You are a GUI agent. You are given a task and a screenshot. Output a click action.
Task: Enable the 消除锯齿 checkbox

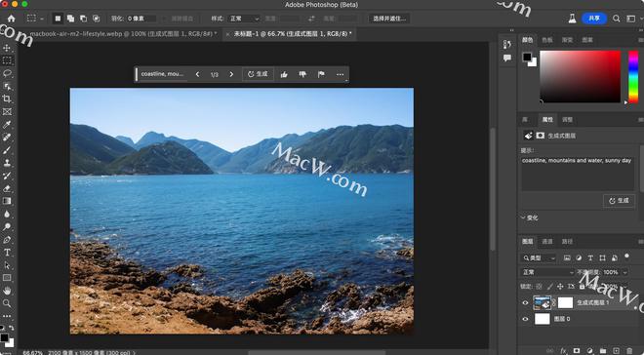[164, 19]
